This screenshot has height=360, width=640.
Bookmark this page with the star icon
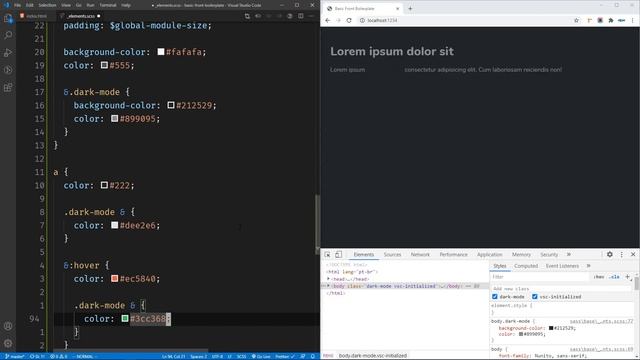(x=576, y=20)
